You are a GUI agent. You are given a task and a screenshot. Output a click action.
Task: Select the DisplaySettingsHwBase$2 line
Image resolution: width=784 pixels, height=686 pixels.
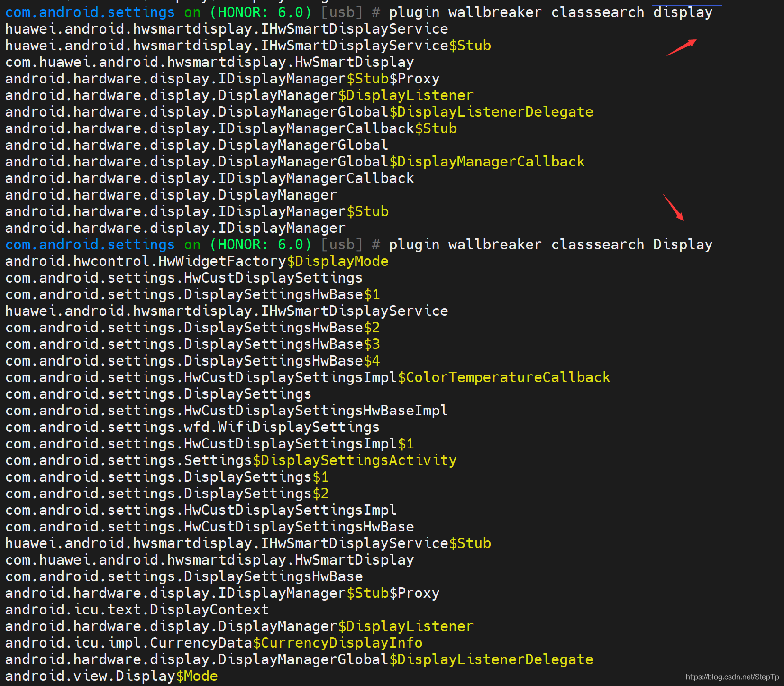tap(192, 328)
